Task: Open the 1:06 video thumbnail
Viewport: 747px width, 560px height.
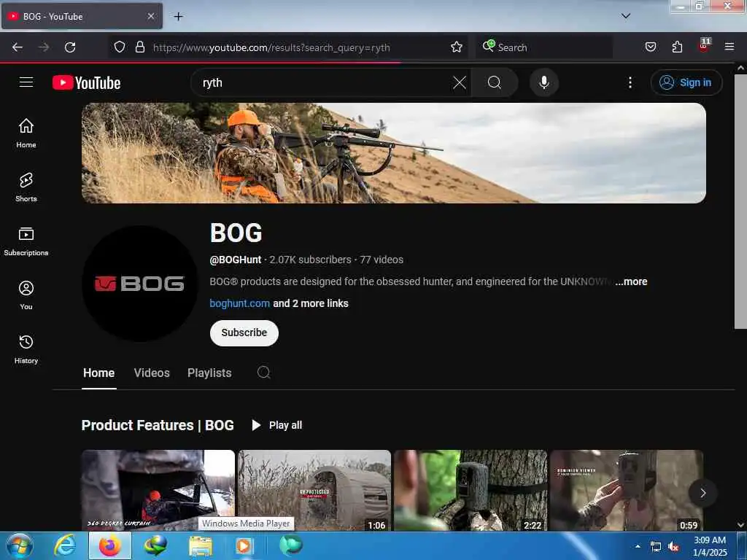Action: click(x=314, y=490)
